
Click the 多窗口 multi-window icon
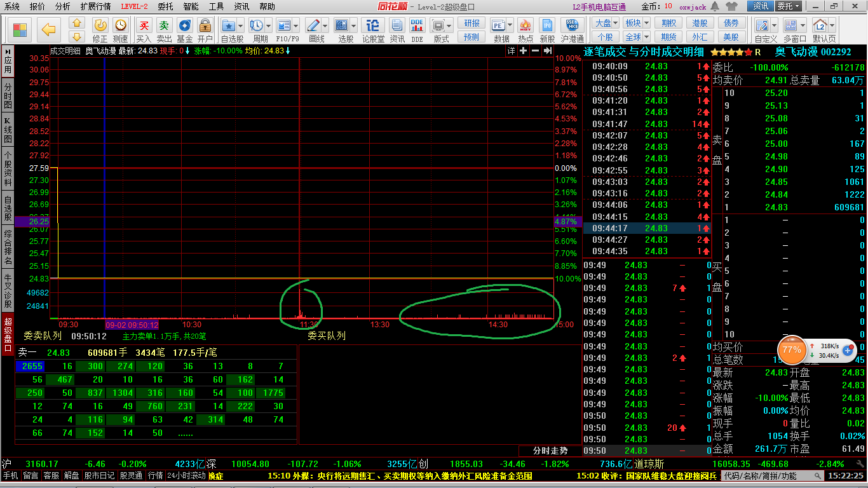click(791, 25)
